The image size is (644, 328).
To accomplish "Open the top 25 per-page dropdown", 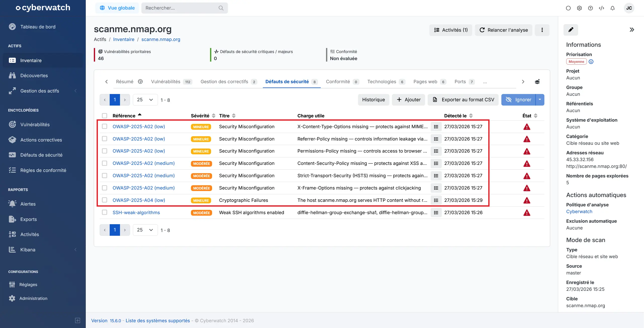I will pyautogui.click(x=145, y=100).
